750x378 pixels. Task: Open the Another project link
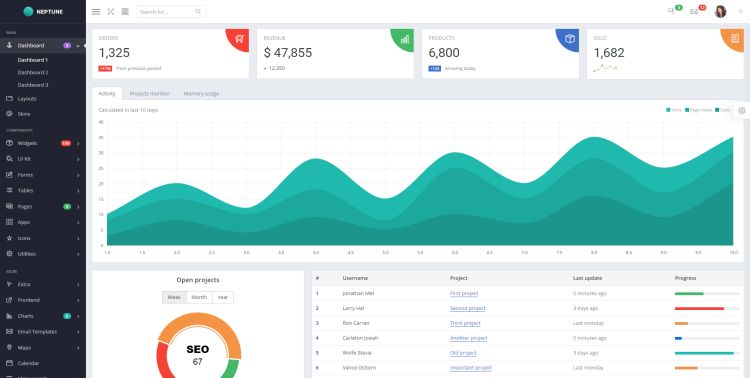point(468,338)
